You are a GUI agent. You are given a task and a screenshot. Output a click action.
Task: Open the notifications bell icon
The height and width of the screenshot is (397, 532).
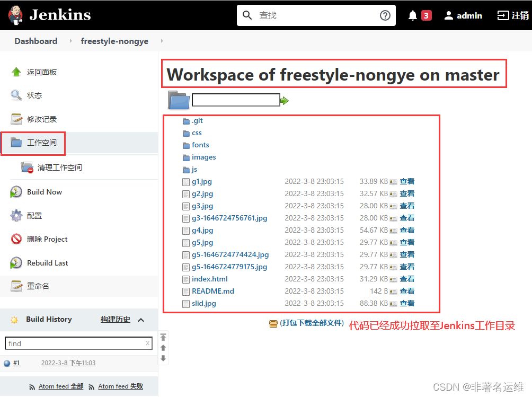point(413,15)
